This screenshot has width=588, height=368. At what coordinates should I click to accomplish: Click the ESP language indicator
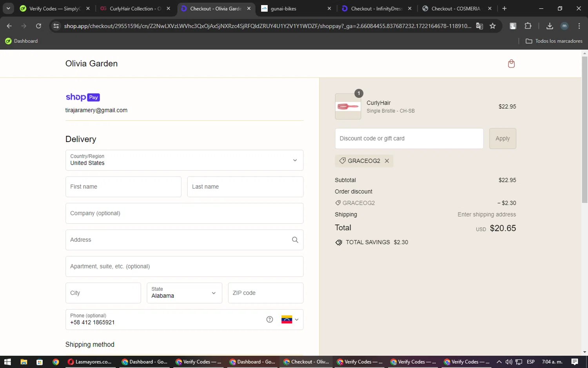(531, 362)
